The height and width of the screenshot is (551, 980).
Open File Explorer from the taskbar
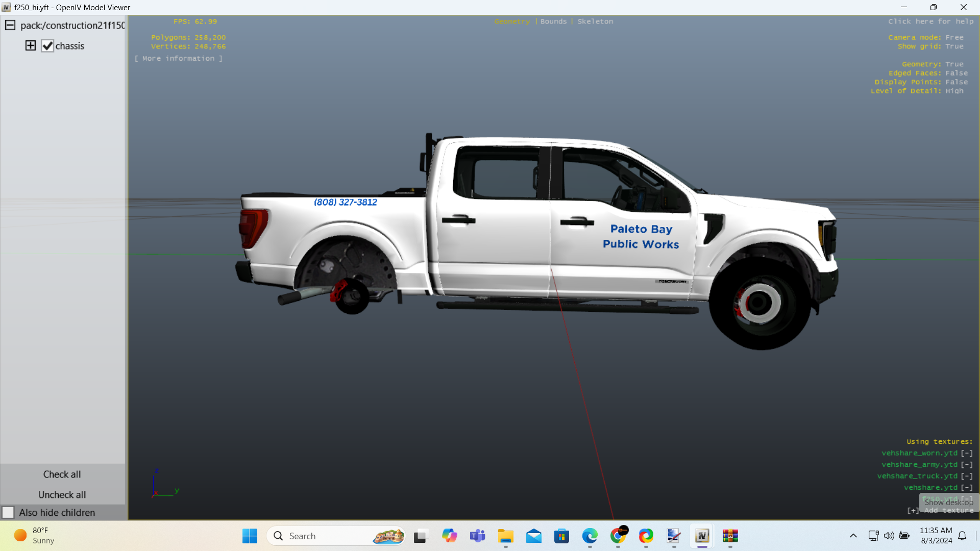(x=505, y=536)
